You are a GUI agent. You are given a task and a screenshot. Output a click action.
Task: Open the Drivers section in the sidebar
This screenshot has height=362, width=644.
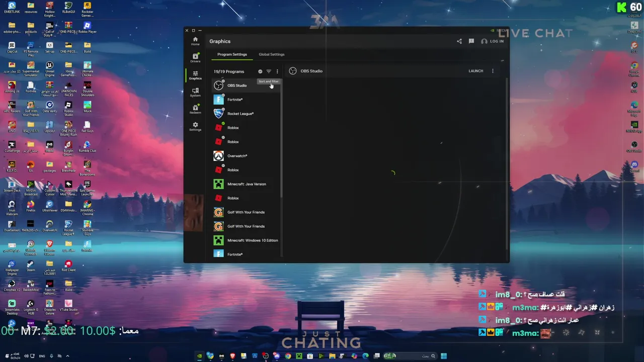(x=195, y=58)
